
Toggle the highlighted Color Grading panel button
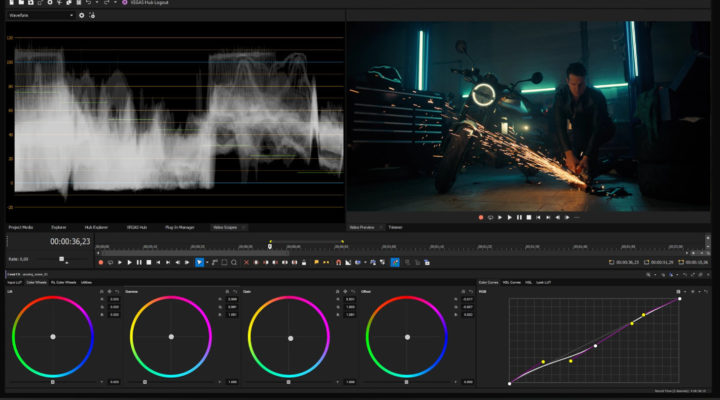395,263
